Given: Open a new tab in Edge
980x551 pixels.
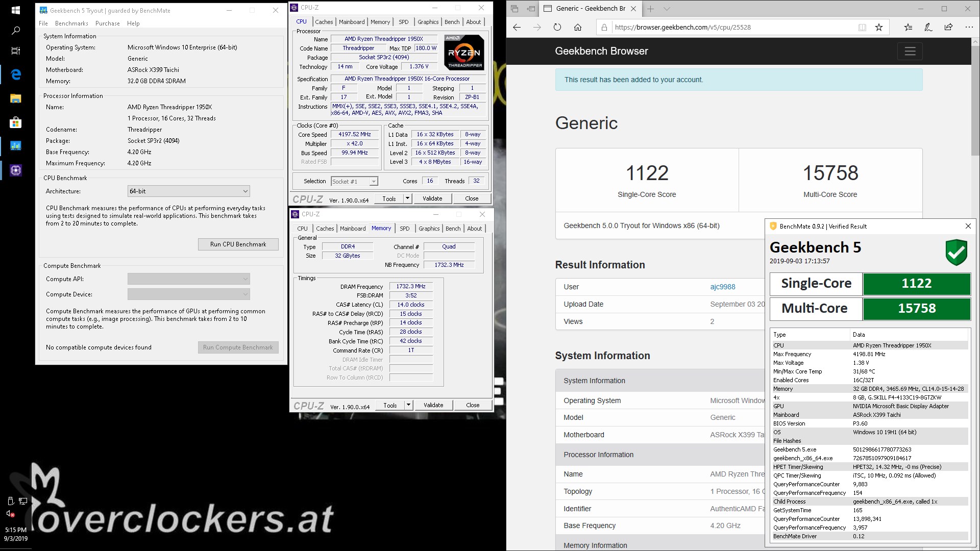Looking at the screenshot, I should coord(650,9).
